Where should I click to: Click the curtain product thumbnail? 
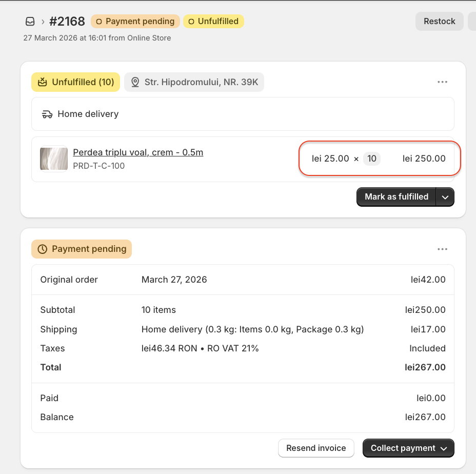click(54, 159)
